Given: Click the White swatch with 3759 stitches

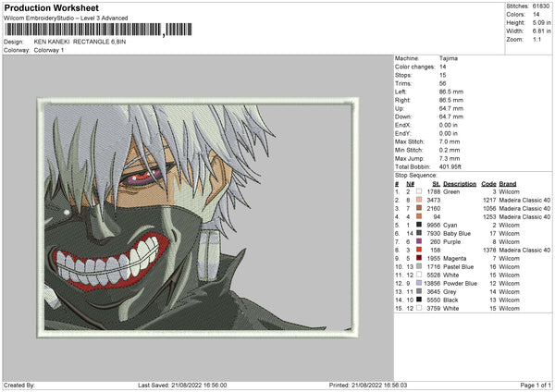Looking at the screenshot, I should 419,308.
